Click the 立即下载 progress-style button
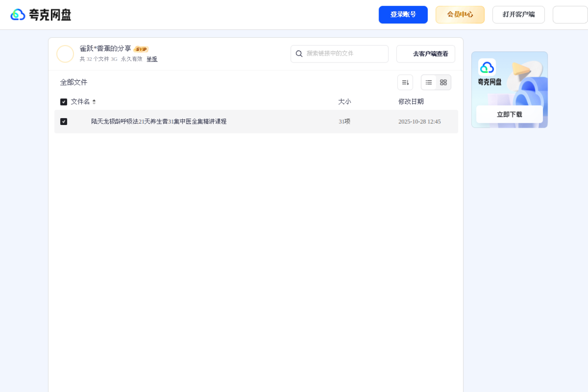The width and height of the screenshot is (588, 392). [509, 114]
